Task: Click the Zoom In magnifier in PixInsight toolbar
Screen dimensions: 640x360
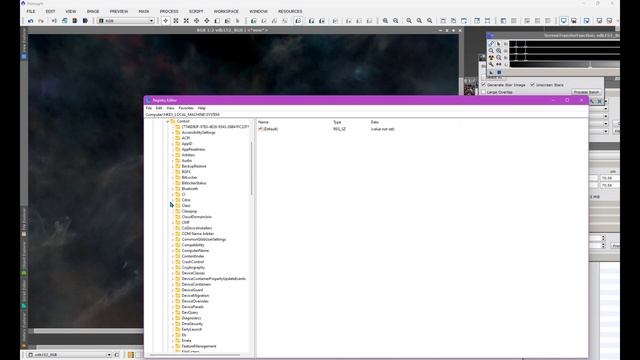Action: 385,21
